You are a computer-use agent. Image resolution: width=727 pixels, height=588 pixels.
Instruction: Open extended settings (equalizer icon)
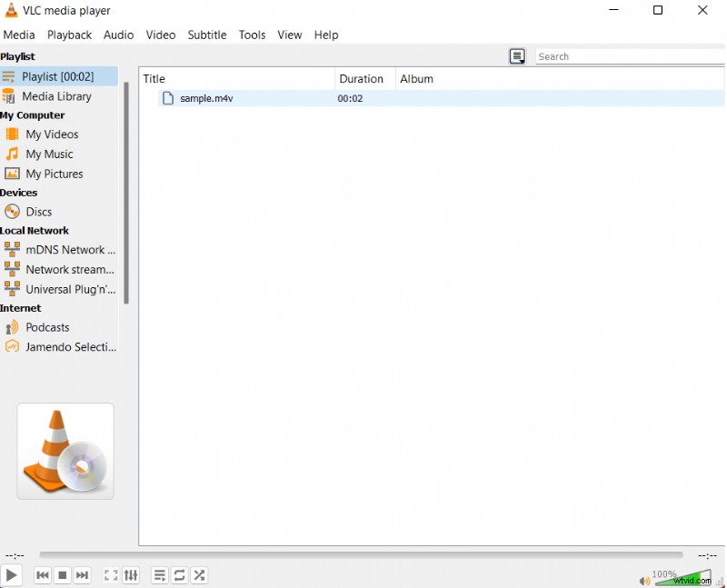tap(131, 575)
